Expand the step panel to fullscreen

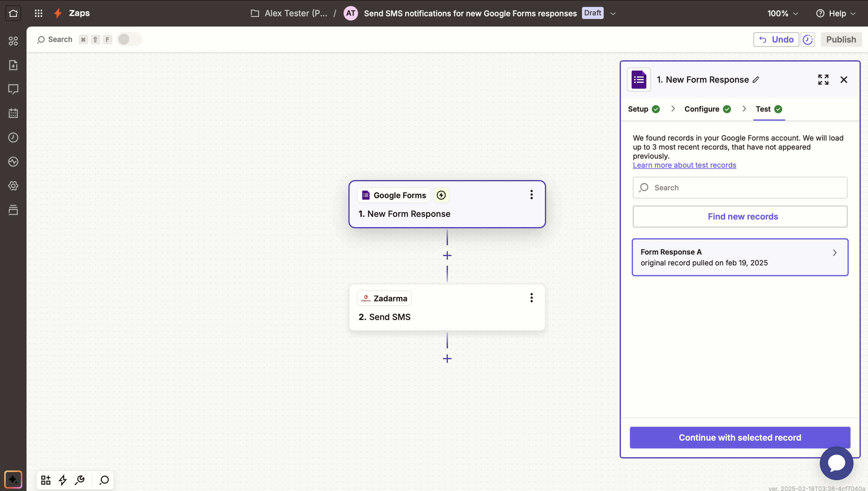tap(823, 80)
